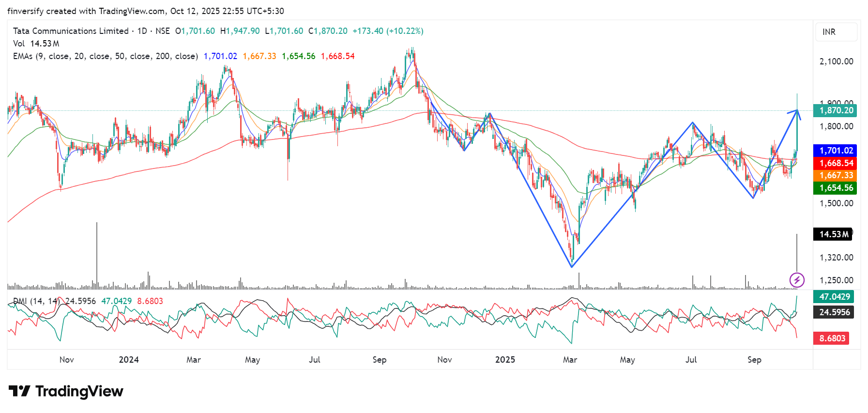868x413 pixels.
Task: Click the close value C1,870.20 in the legend
Action: 328,31
